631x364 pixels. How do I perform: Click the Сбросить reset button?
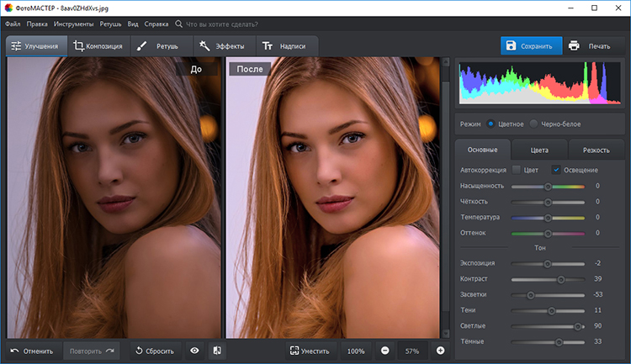pos(154,351)
